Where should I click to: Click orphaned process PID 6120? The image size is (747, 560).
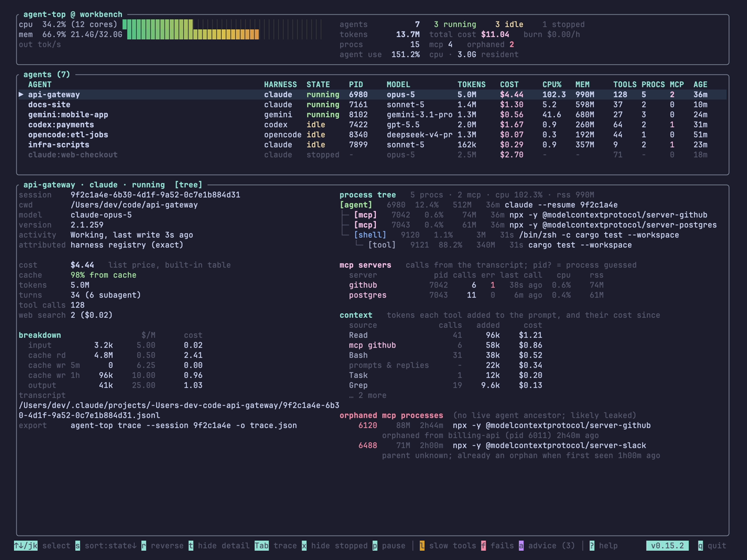point(368,426)
